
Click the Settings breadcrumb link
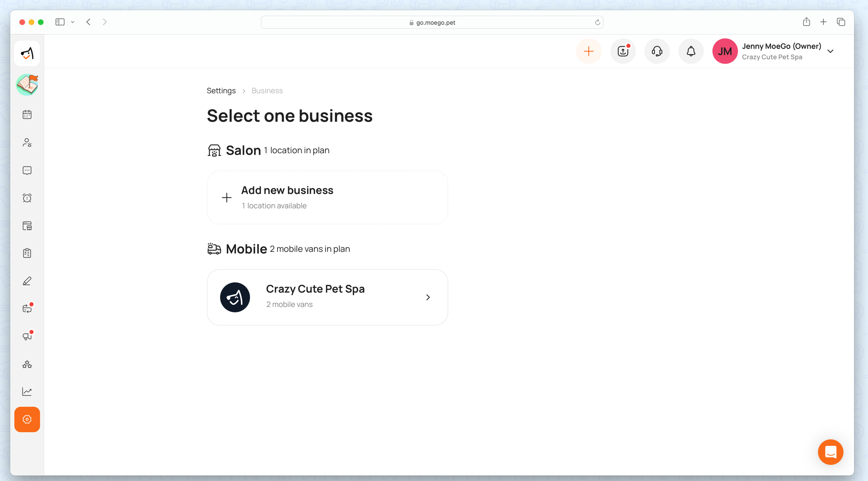click(x=221, y=91)
